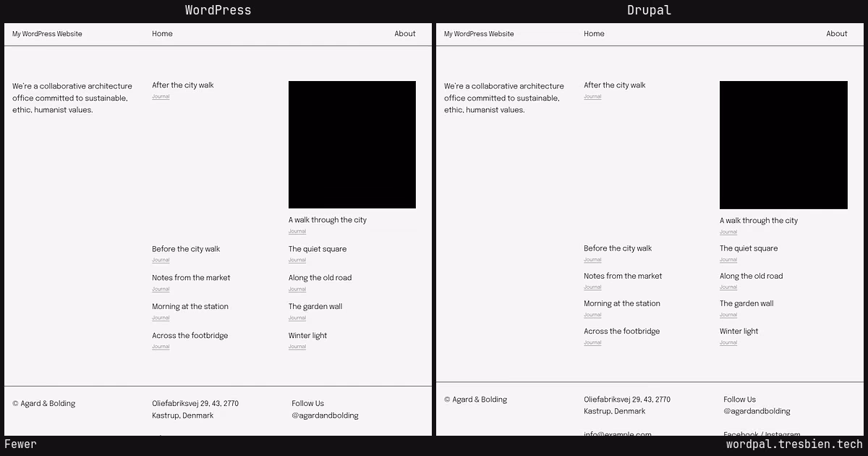Open 'The garden wall' in WordPress pane

[315, 307]
